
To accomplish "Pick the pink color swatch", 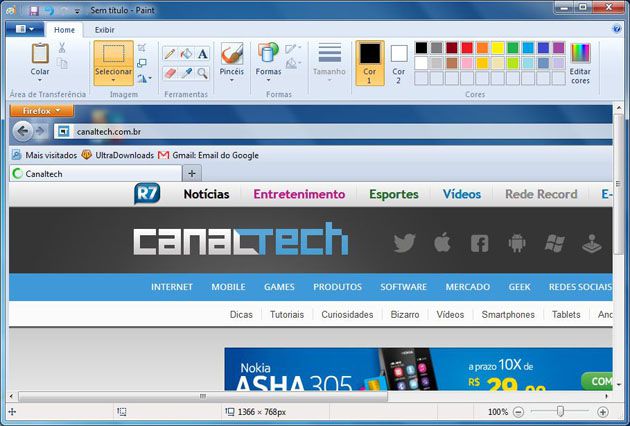I will point(467,63).
